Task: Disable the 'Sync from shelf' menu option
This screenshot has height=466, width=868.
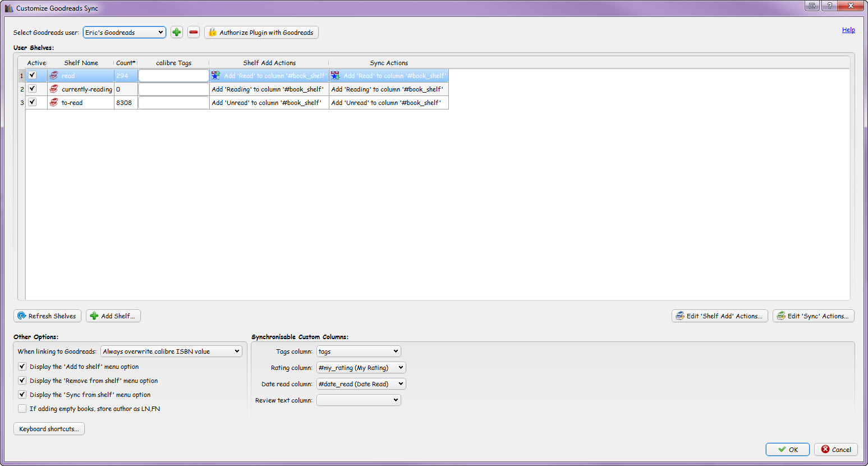Action: point(22,395)
